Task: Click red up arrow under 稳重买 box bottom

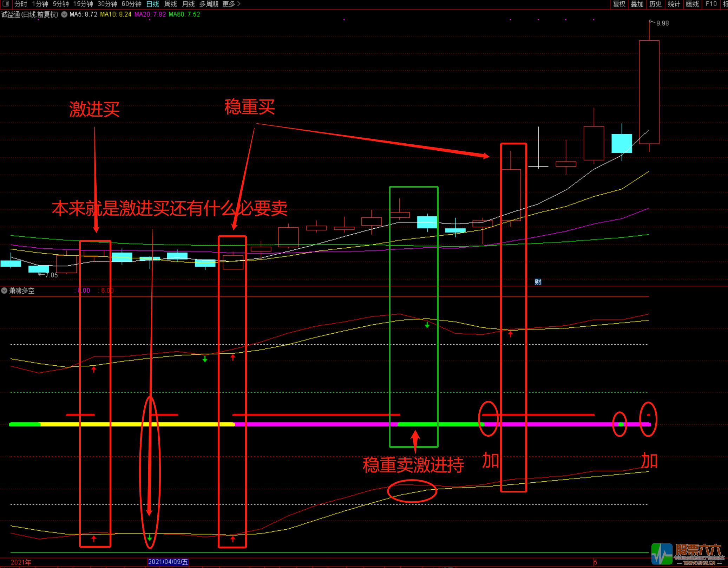Action: click(x=232, y=539)
